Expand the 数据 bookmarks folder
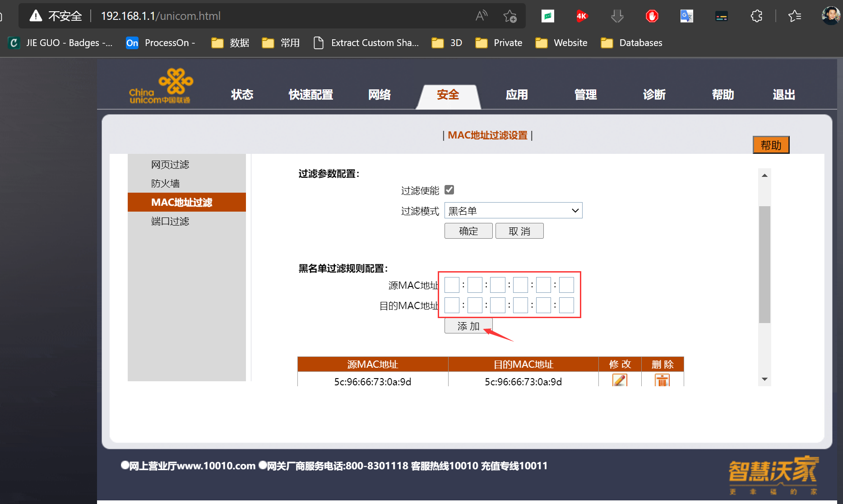This screenshot has height=504, width=843. click(230, 42)
